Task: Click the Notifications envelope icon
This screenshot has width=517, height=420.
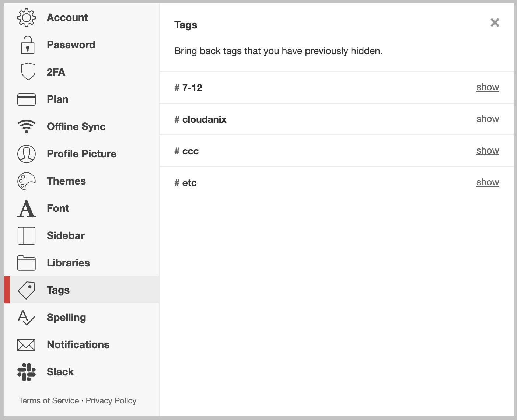Action: [27, 345]
